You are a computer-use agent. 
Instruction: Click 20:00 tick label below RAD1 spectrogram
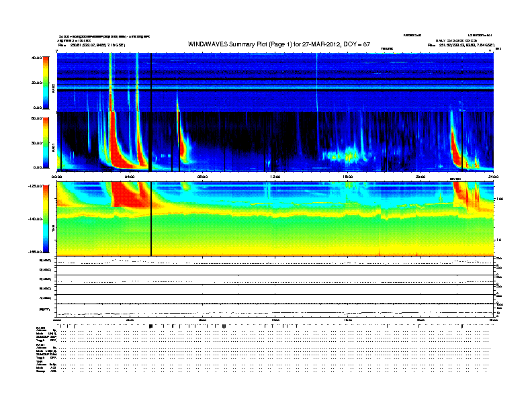point(420,177)
